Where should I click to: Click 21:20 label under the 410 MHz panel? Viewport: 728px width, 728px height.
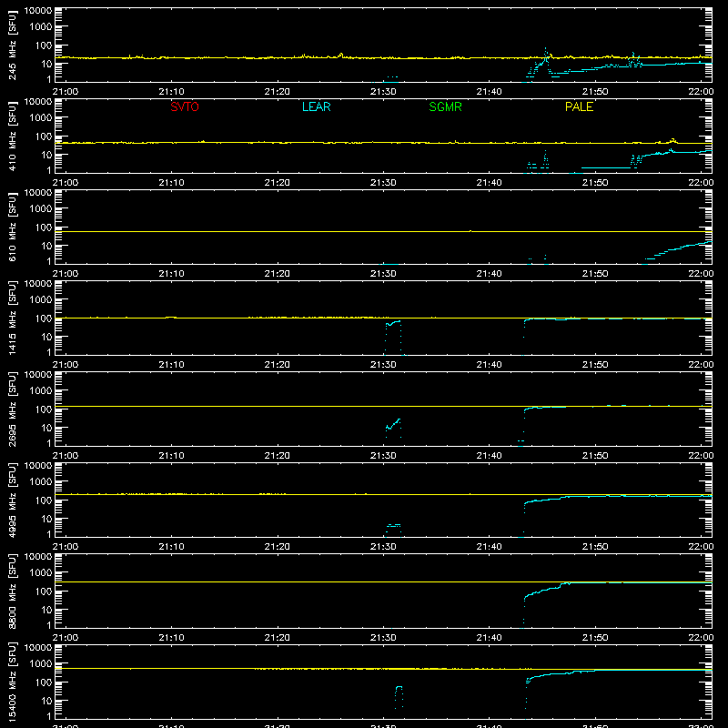[x=278, y=183]
